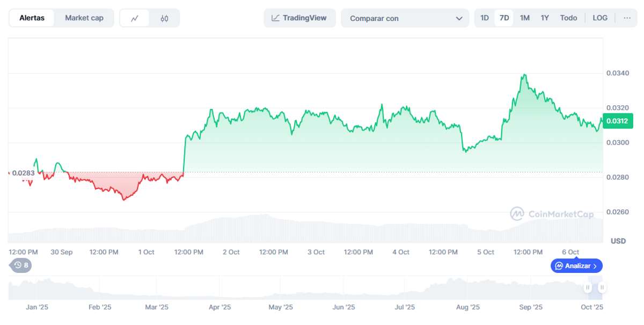Open the more options ellipsis menu

[x=627, y=18]
